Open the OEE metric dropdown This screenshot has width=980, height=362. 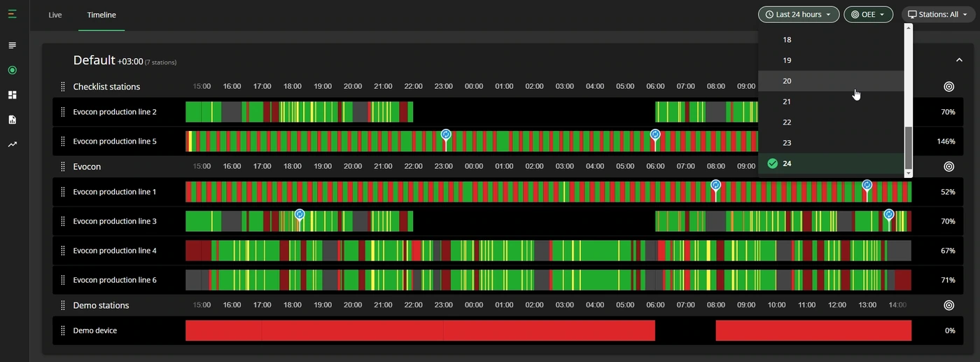(x=868, y=14)
